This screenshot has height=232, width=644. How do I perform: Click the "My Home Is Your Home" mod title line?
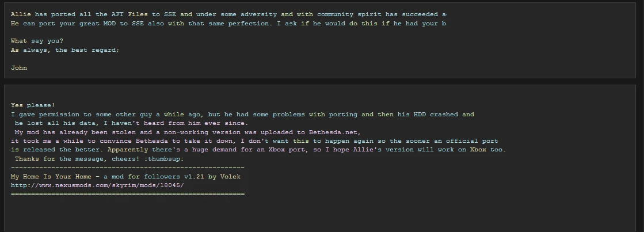(125, 177)
